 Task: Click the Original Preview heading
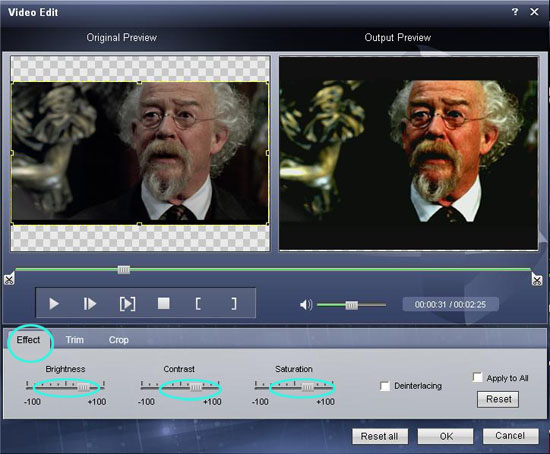click(x=121, y=38)
